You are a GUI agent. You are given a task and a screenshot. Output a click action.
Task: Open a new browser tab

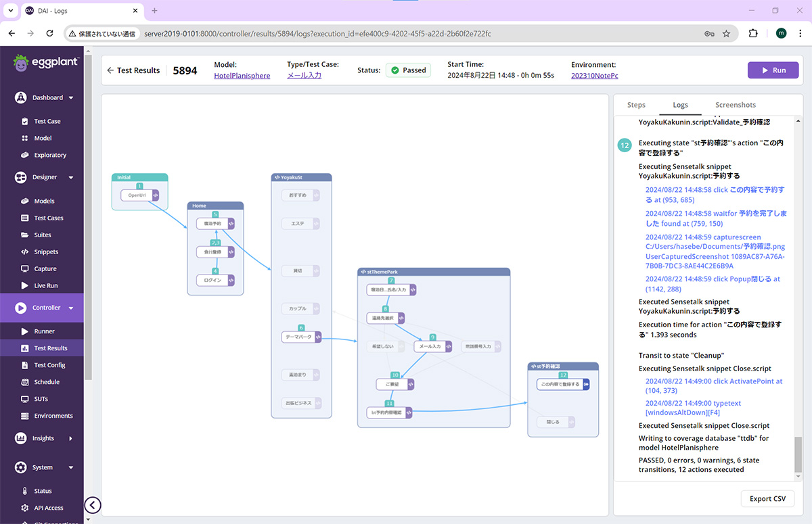[x=154, y=11]
